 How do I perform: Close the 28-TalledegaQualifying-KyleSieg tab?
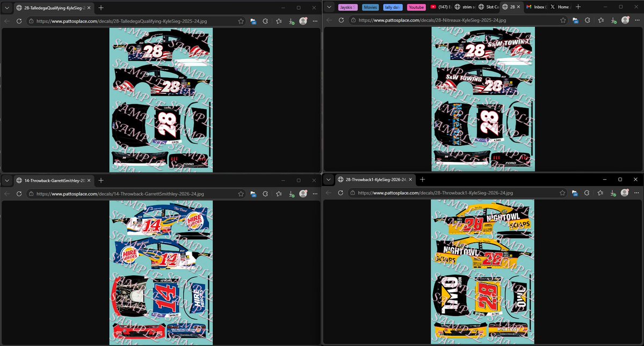pyautogui.click(x=89, y=8)
